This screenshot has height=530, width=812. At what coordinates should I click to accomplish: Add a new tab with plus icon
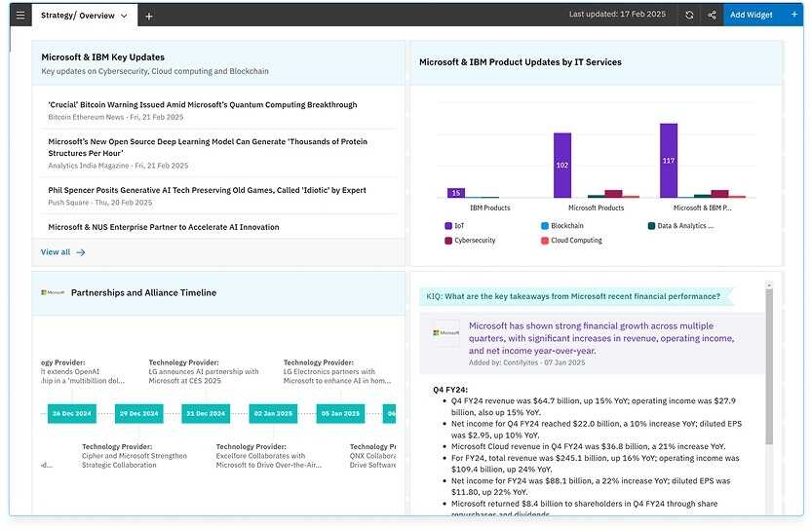(149, 17)
